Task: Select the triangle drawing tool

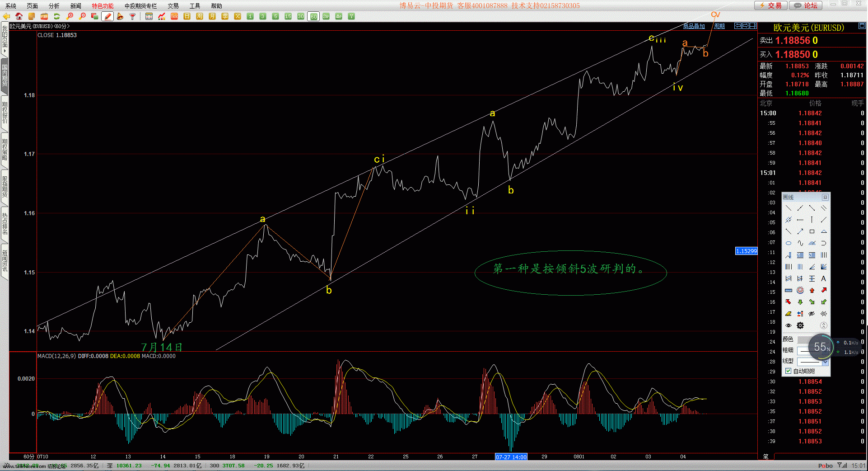Action: [824, 231]
